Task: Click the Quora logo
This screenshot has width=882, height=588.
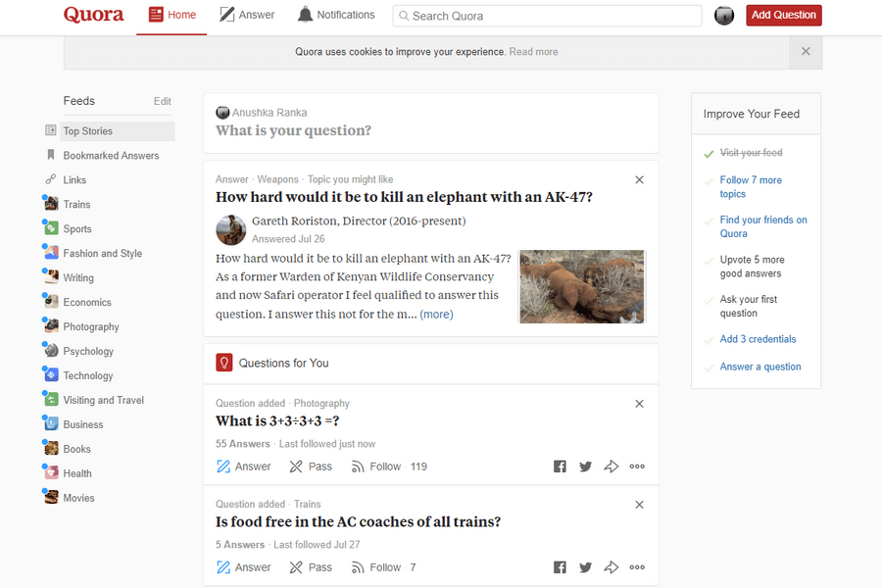Action: pyautogui.click(x=93, y=15)
